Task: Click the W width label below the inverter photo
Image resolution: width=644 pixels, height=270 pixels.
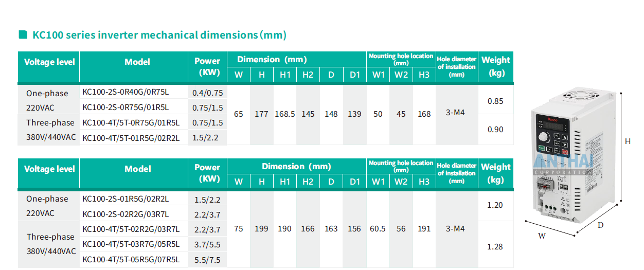Action: (542, 236)
